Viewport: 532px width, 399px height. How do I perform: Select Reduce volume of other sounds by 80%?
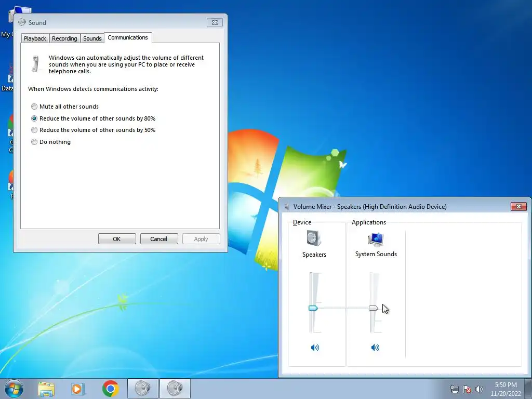[94, 118]
